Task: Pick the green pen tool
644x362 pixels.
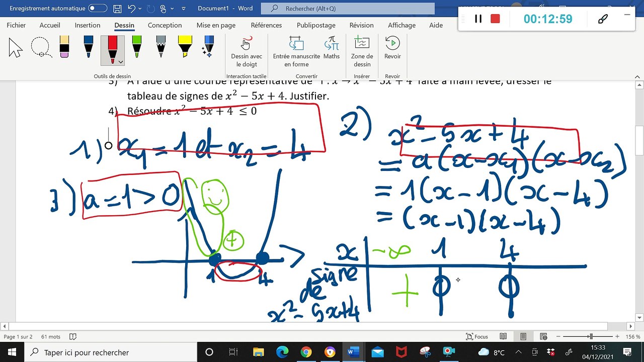Action: point(136,47)
